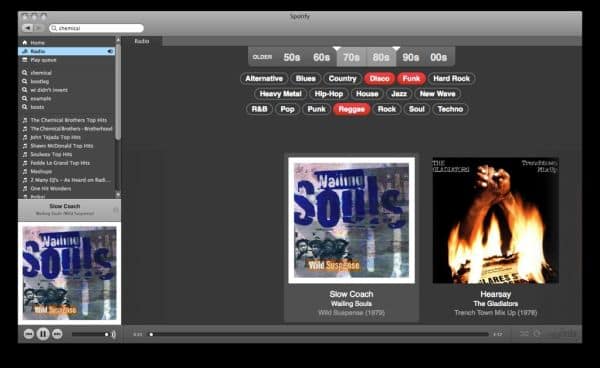Open the Play queue
This screenshot has width=600, height=368.
coord(43,60)
